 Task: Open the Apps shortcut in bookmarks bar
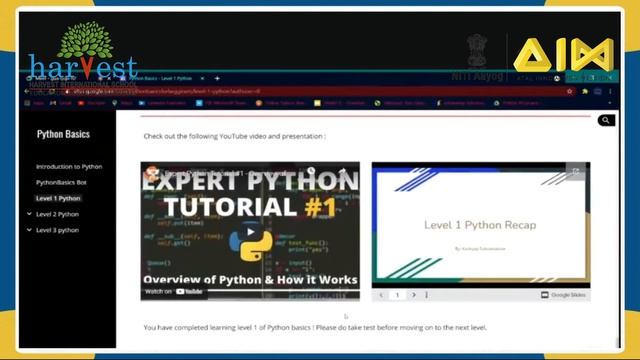[34, 103]
